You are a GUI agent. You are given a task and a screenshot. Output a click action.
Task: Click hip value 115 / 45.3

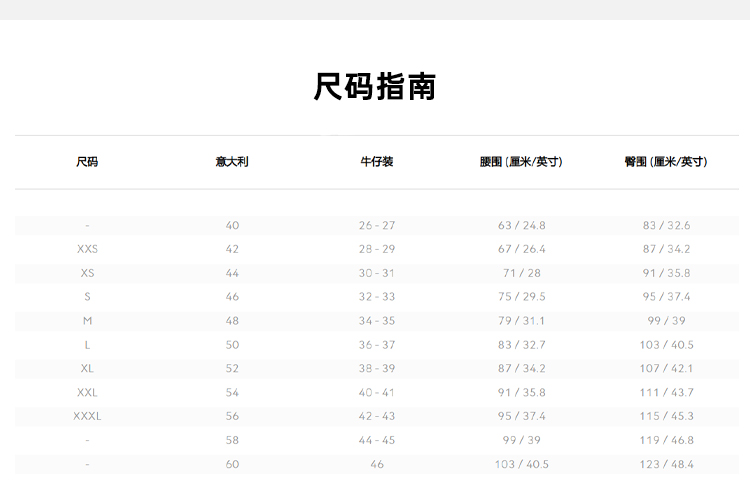[666, 416]
